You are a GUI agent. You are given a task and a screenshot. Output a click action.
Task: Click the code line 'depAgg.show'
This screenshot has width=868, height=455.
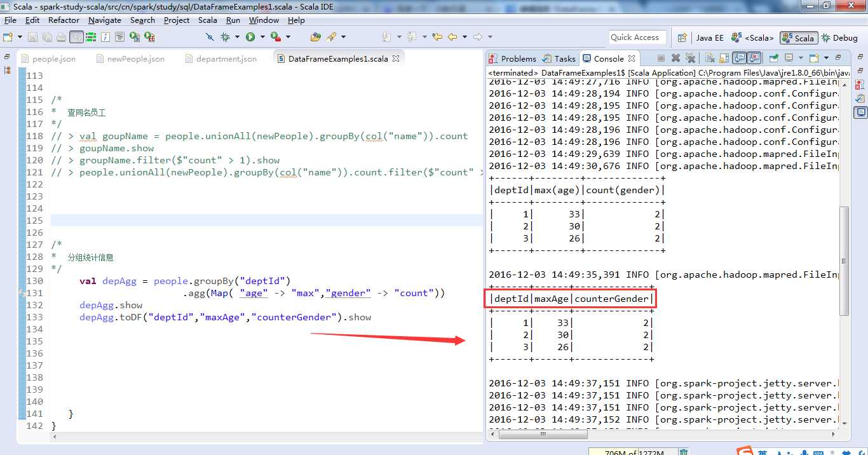pyautogui.click(x=111, y=305)
